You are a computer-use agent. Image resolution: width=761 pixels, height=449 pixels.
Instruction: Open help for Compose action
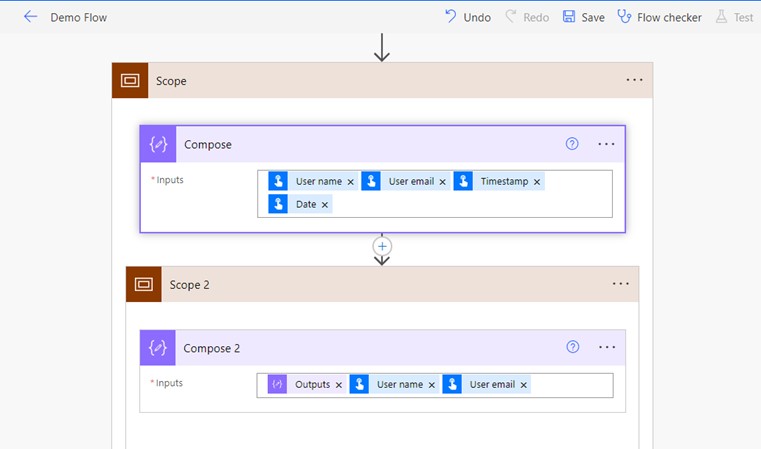pos(572,144)
